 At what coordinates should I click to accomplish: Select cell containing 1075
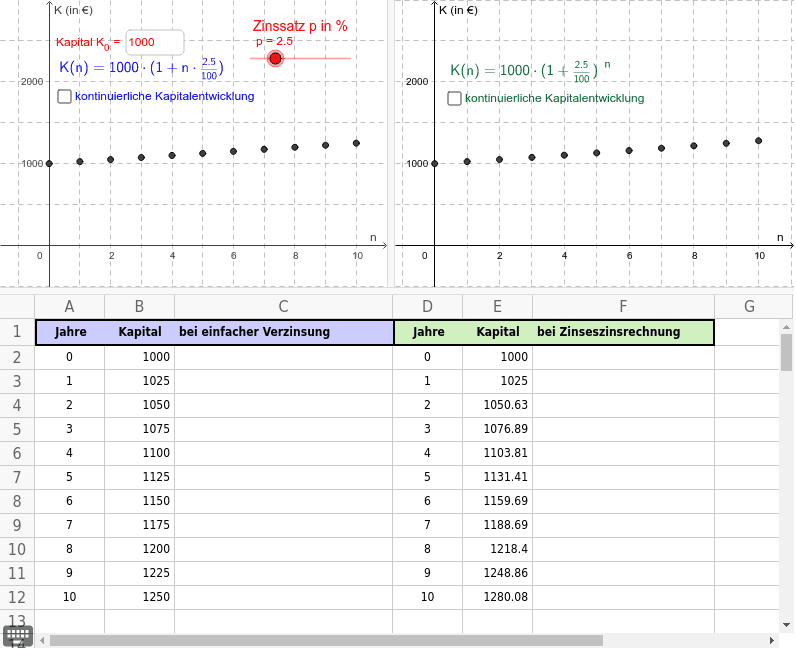[x=140, y=429]
